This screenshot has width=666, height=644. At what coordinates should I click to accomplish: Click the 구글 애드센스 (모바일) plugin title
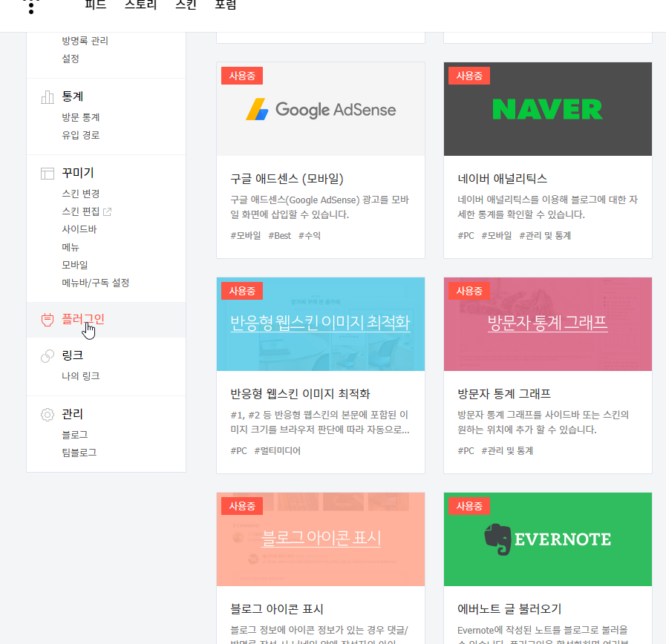[287, 179]
